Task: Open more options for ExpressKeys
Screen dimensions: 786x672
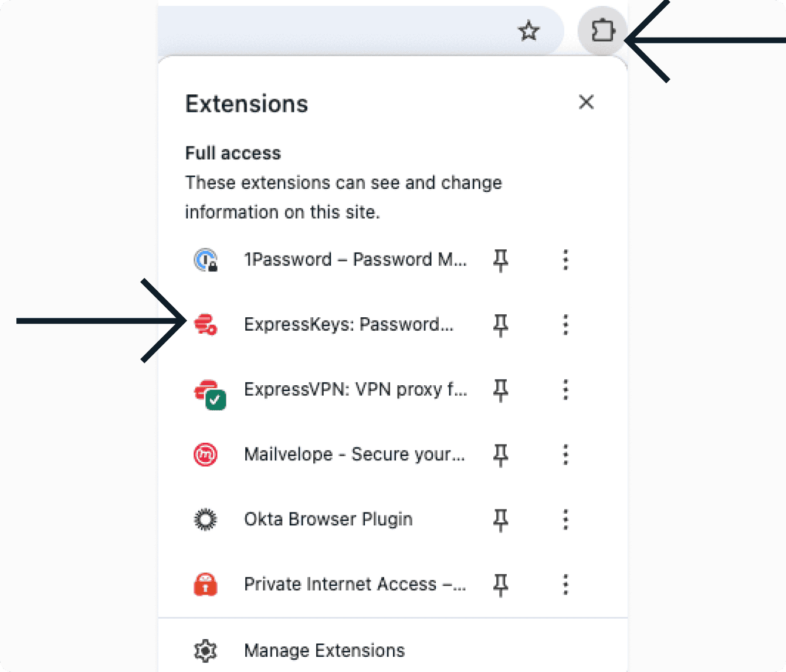Action: [565, 324]
